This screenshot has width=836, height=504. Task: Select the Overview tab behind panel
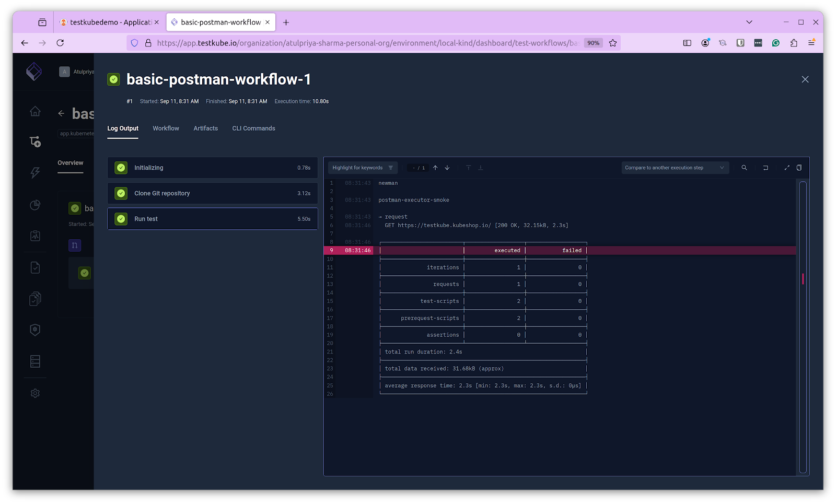pos(71,163)
